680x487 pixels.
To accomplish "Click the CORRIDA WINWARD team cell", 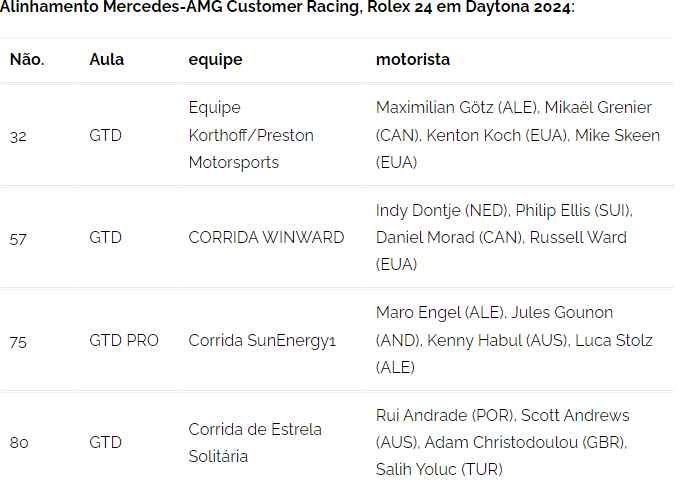I will (x=266, y=238).
